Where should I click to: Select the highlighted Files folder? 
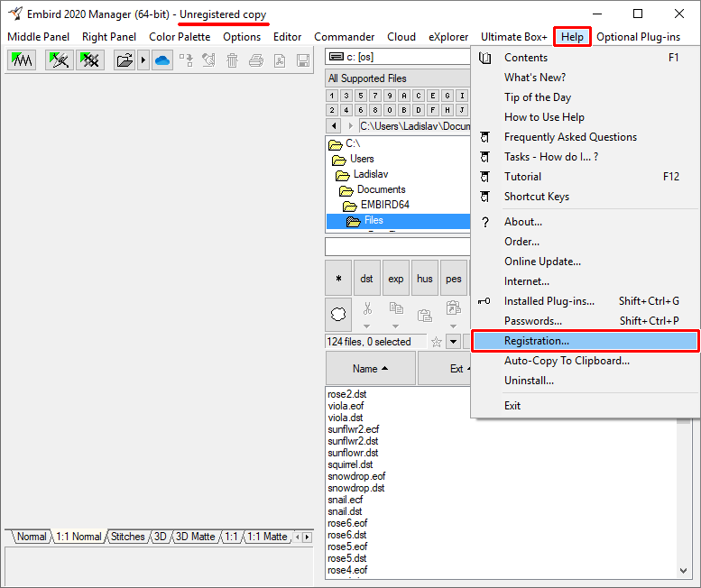pos(399,220)
